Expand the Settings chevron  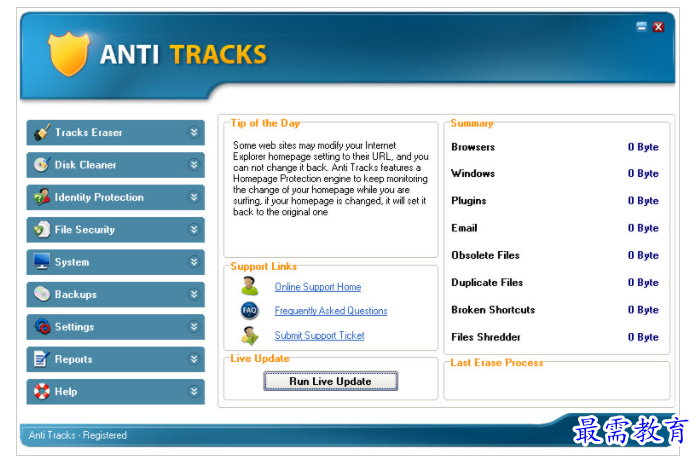click(x=194, y=326)
